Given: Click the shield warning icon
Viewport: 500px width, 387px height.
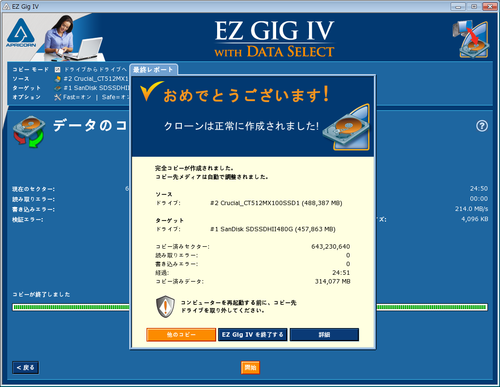Looking at the screenshot, I should pyautogui.click(x=165, y=306).
